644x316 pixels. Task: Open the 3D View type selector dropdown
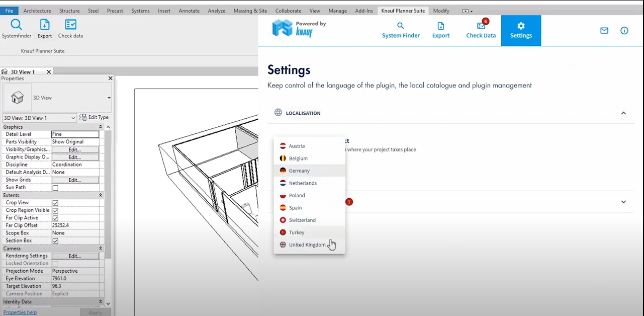tap(109, 98)
